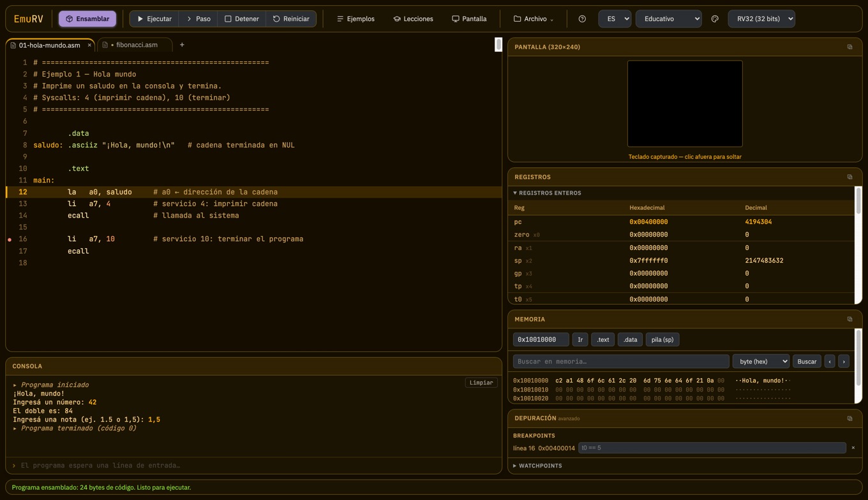Screen dimensions: 868x500
Task: Click the t0 register row name
Action: tap(518, 299)
